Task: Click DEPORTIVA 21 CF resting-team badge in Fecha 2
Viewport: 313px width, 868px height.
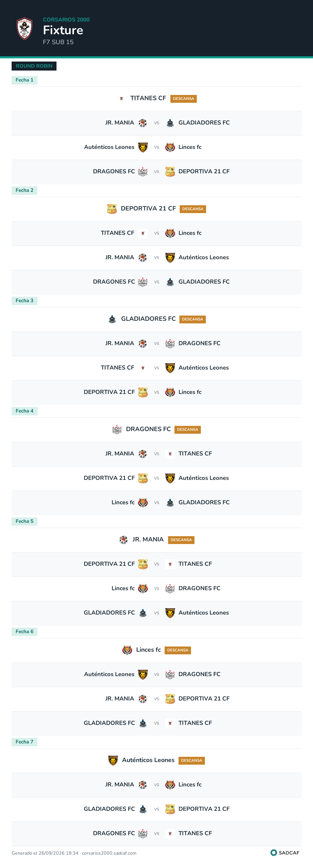Action: coord(112,209)
